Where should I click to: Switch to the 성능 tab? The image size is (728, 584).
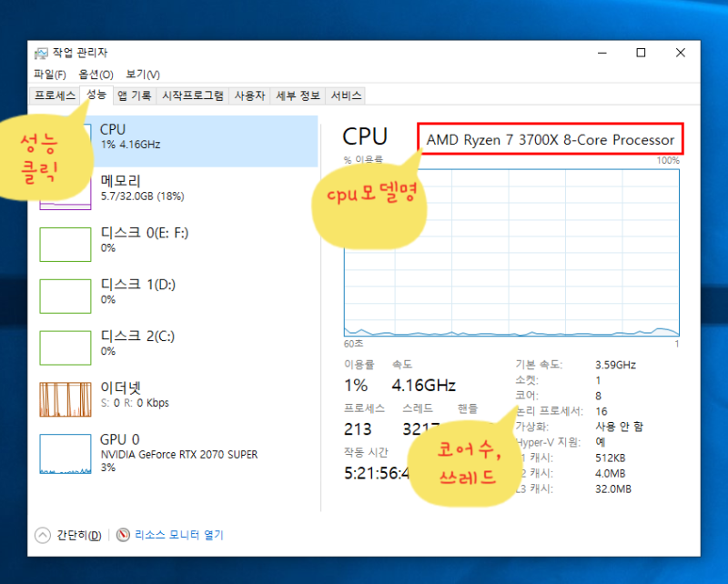click(x=96, y=95)
